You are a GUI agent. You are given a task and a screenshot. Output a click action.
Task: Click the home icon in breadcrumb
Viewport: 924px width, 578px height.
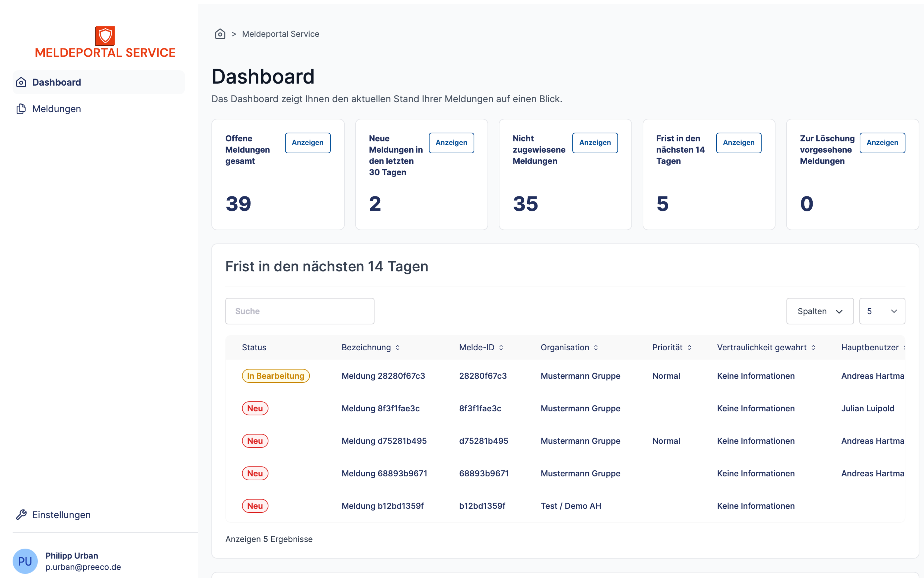pos(220,34)
